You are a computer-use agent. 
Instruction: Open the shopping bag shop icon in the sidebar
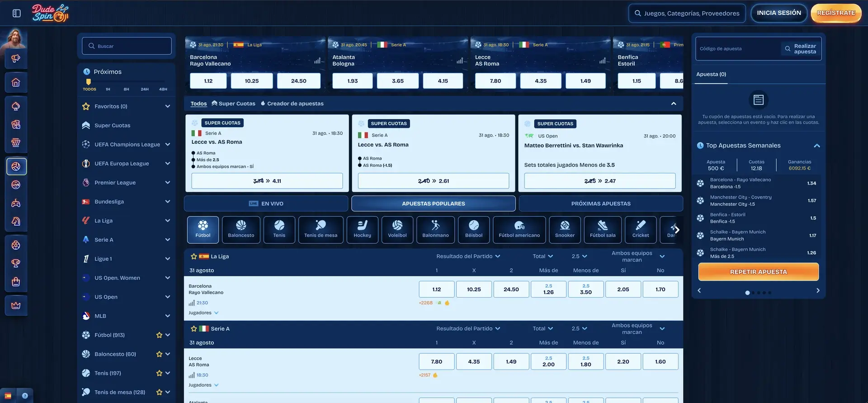[x=16, y=282]
